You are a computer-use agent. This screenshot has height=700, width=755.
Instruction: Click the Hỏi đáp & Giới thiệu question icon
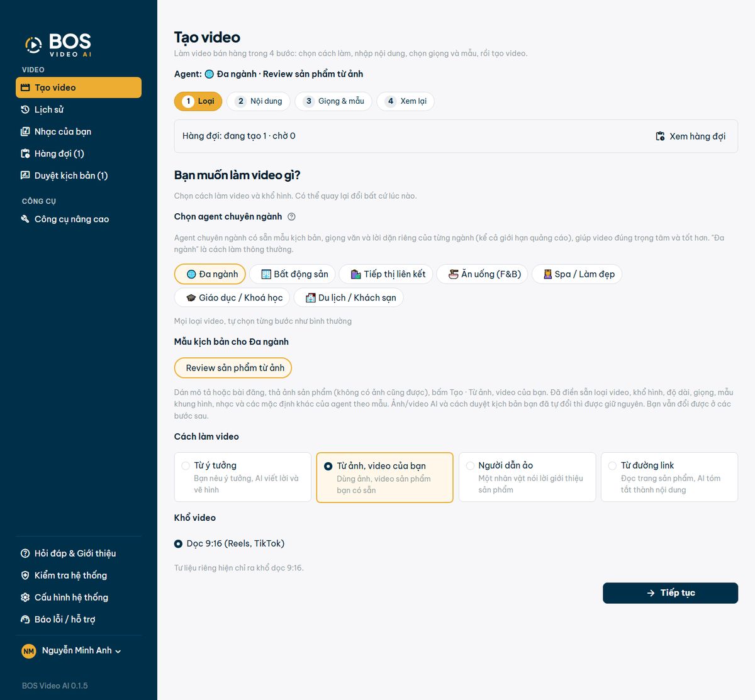(x=25, y=554)
